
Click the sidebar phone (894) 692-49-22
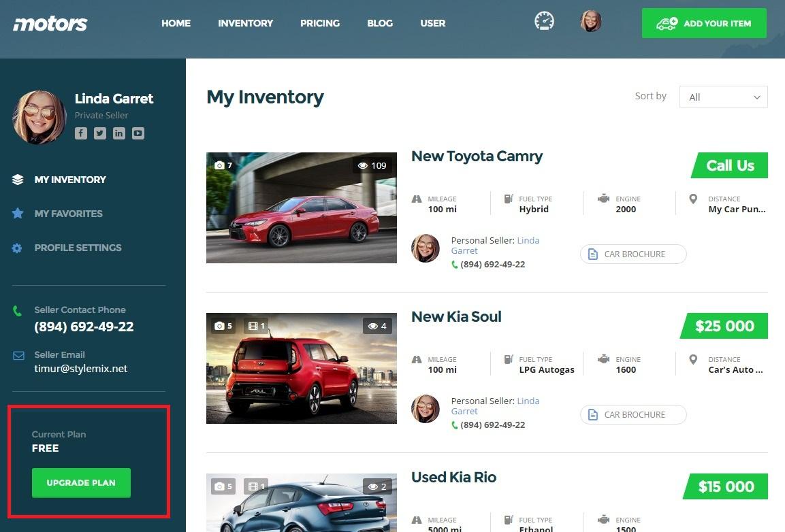[x=84, y=327]
